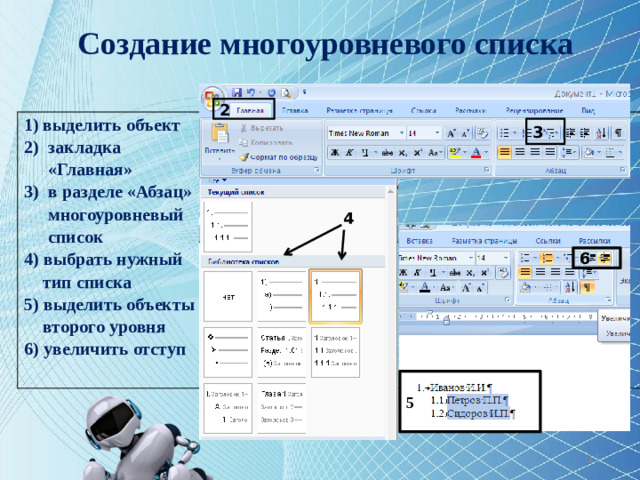Click the round Office button in upper Word window
This screenshot has width=640, height=480.
point(212,98)
